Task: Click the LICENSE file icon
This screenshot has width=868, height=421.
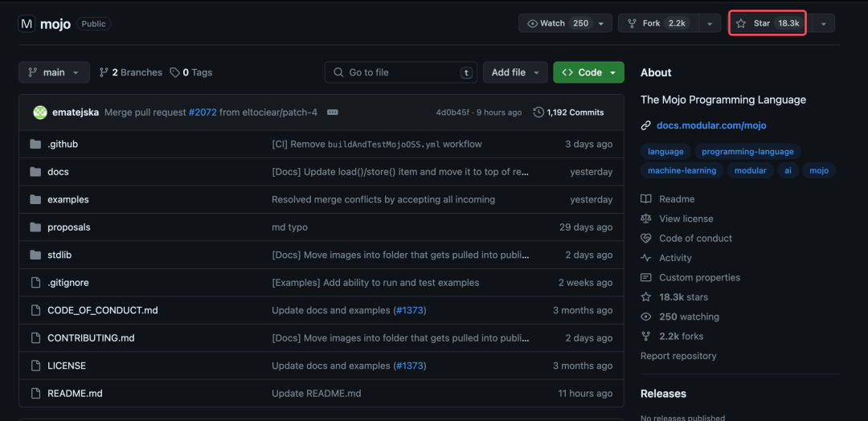Action: click(x=35, y=366)
